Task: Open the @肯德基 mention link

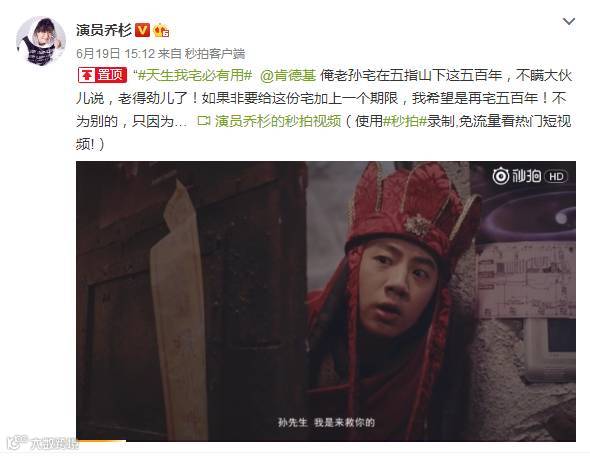Action: coord(288,76)
